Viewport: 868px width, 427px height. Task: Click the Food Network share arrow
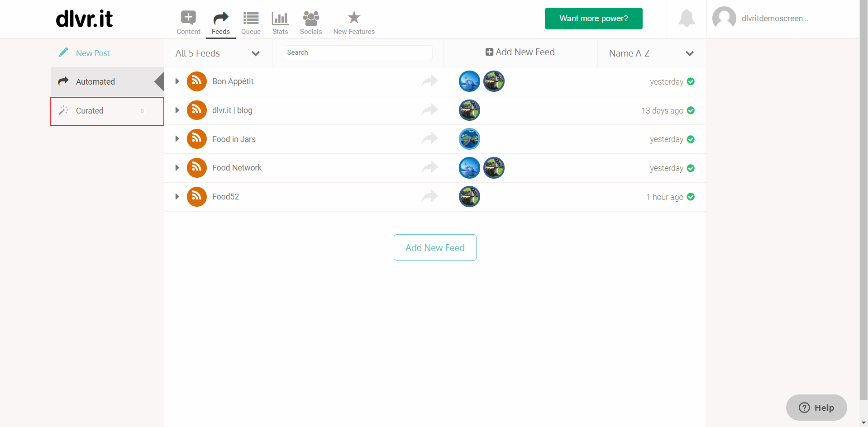[x=429, y=167]
